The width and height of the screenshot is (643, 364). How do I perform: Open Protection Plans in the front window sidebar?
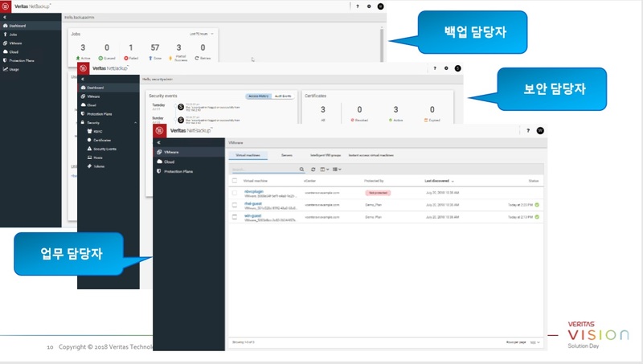pos(174,171)
